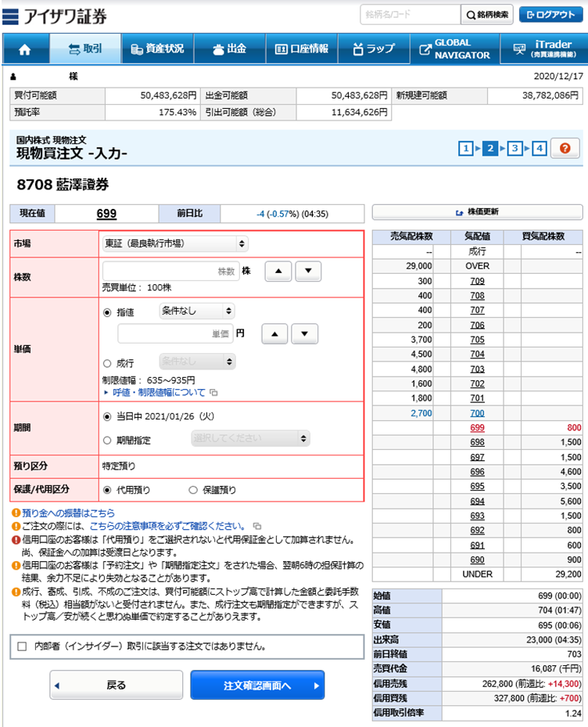Click the external-window icon next to 呼値・制限値幅について

[x=213, y=392]
